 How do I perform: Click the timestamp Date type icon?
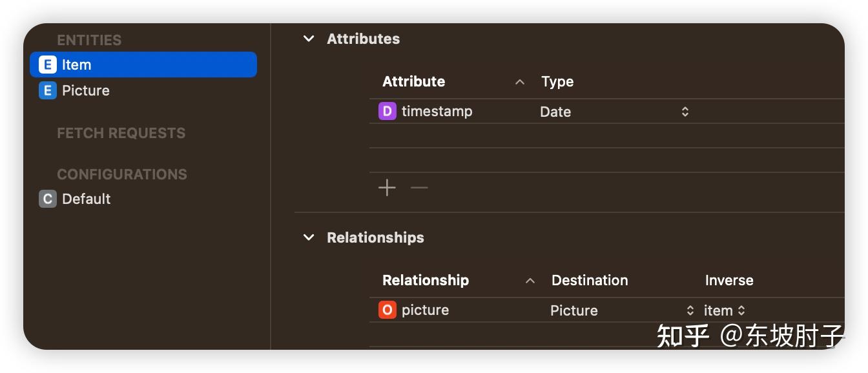387,111
